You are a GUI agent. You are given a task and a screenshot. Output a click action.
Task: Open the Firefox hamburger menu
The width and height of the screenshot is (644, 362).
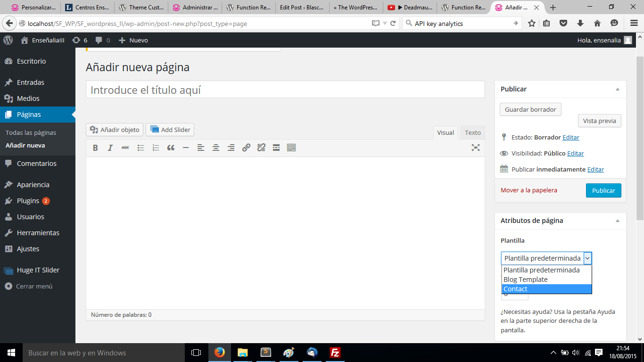(634, 24)
